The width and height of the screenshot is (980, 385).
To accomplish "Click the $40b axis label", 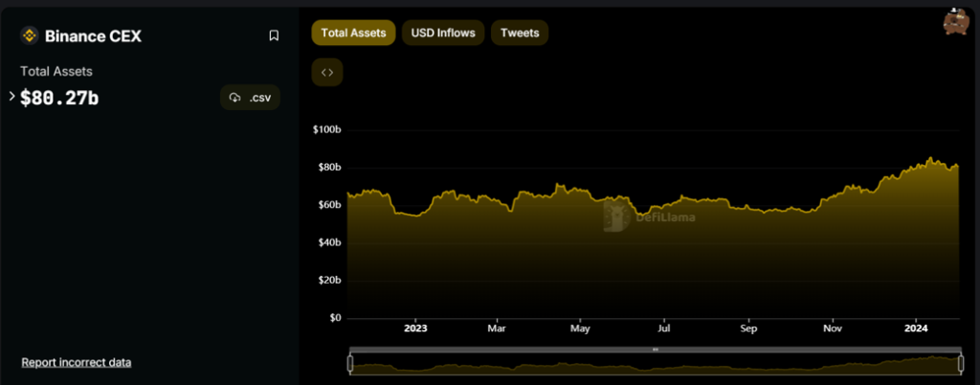I will click(329, 242).
